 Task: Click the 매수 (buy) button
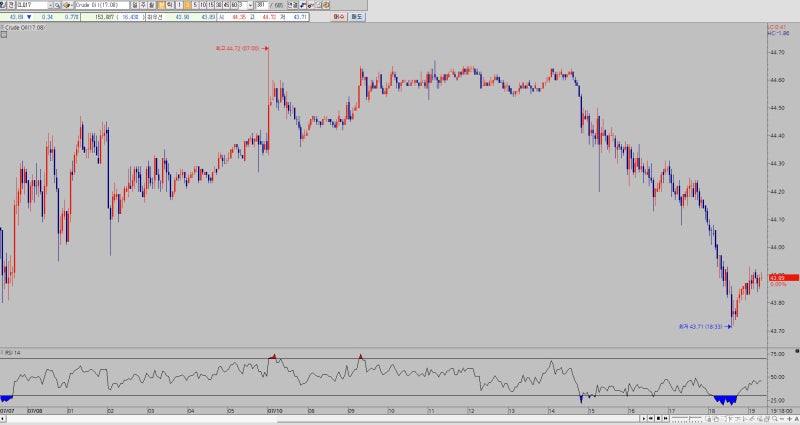339,17
